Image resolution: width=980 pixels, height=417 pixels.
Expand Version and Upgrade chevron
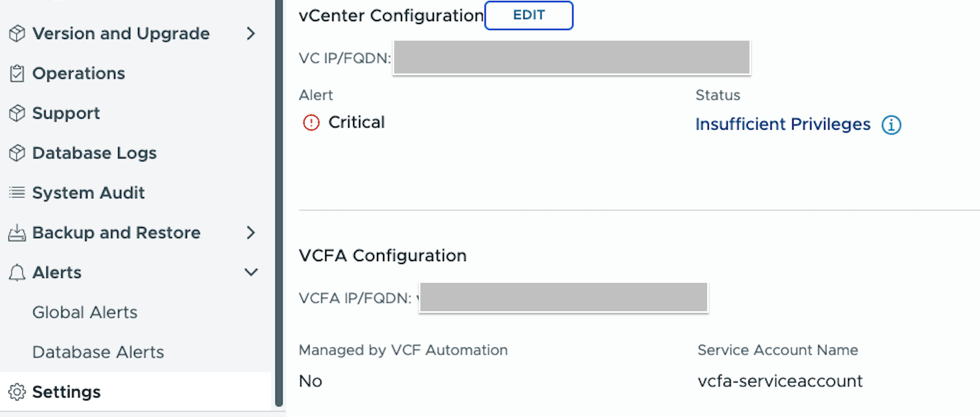coord(251,33)
